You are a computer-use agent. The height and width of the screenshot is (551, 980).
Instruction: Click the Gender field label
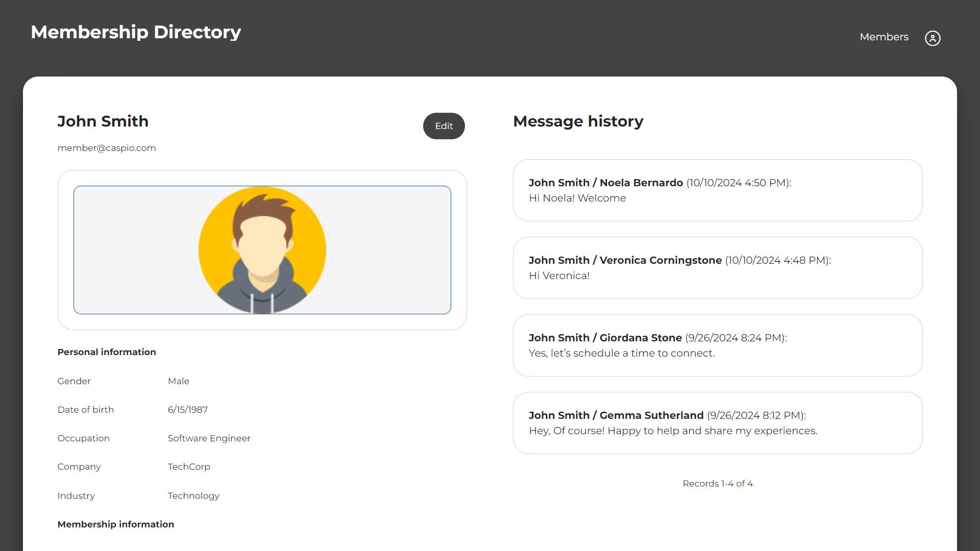click(74, 381)
